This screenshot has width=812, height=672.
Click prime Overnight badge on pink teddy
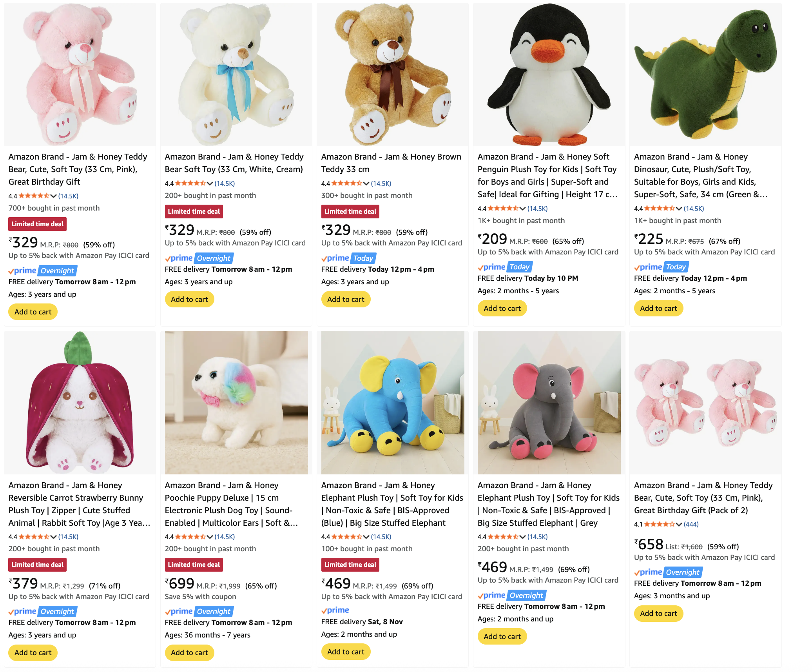coord(43,271)
